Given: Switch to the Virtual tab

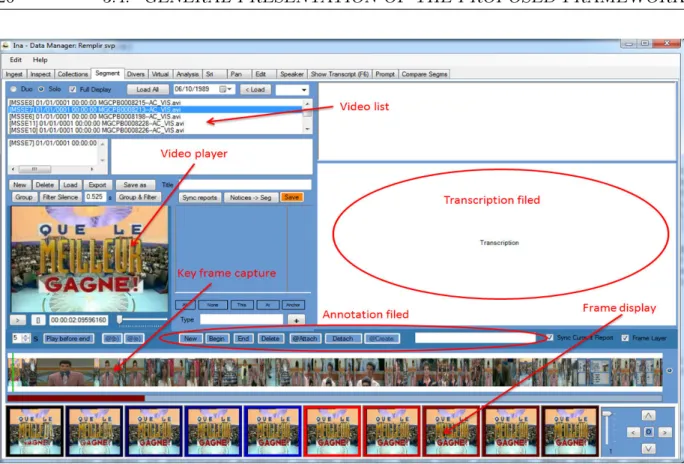Looking at the screenshot, I should click(x=160, y=74).
